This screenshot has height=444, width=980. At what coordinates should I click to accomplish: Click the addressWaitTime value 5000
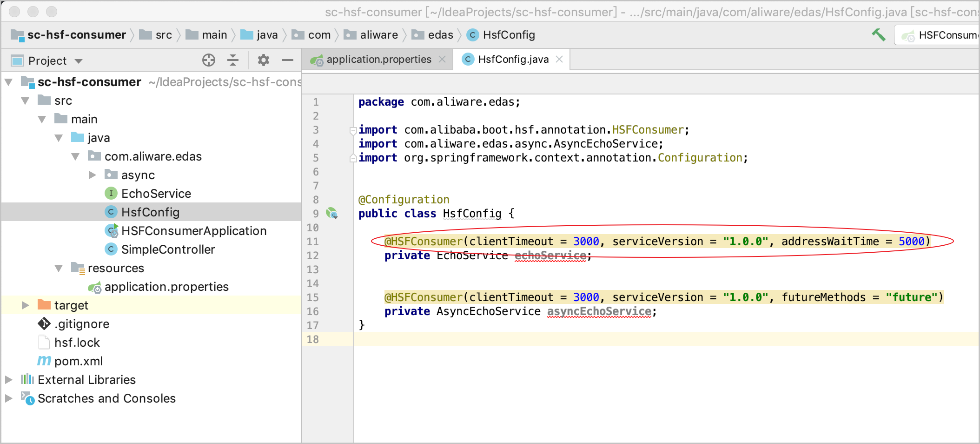(x=911, y=241)
